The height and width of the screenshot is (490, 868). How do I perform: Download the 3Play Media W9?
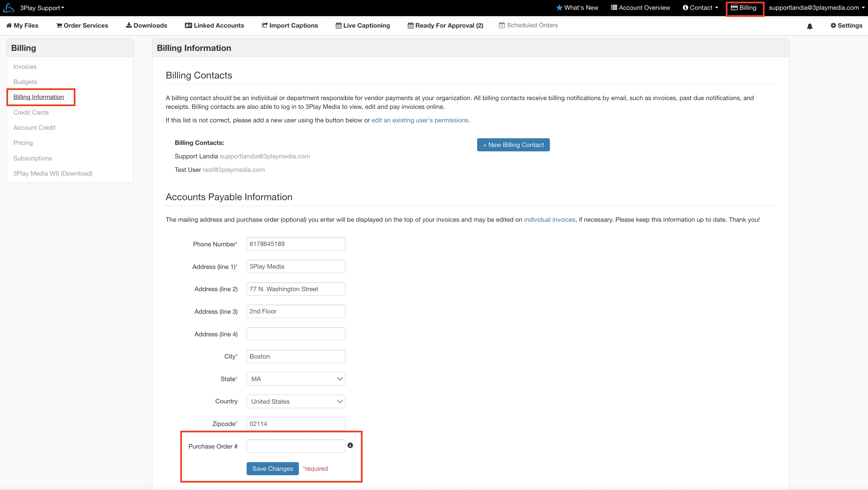pos(53,174)
